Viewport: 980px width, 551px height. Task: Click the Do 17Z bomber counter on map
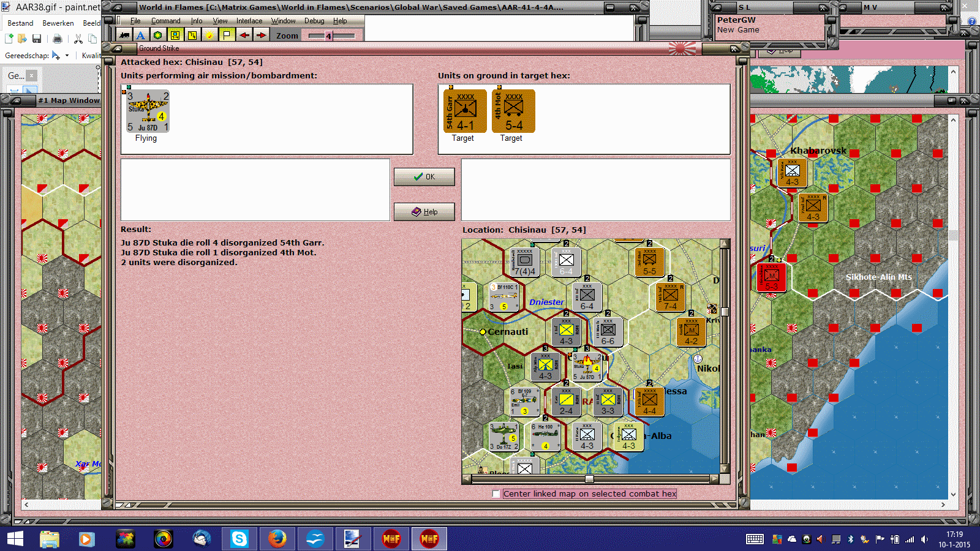pos(504,437)
